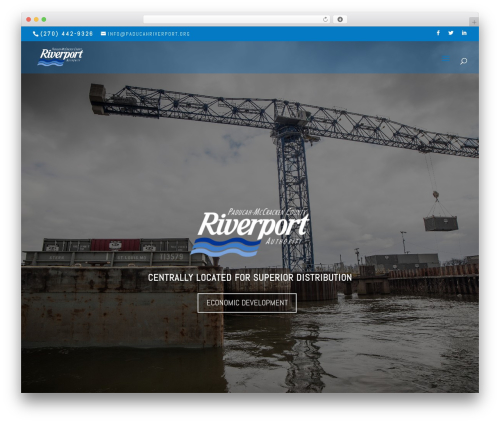Image resolution: width=500 pixels, height=423 pixels.
Task: Open a new browser tab
Action: pyautogui.click(x=474, y=22)
